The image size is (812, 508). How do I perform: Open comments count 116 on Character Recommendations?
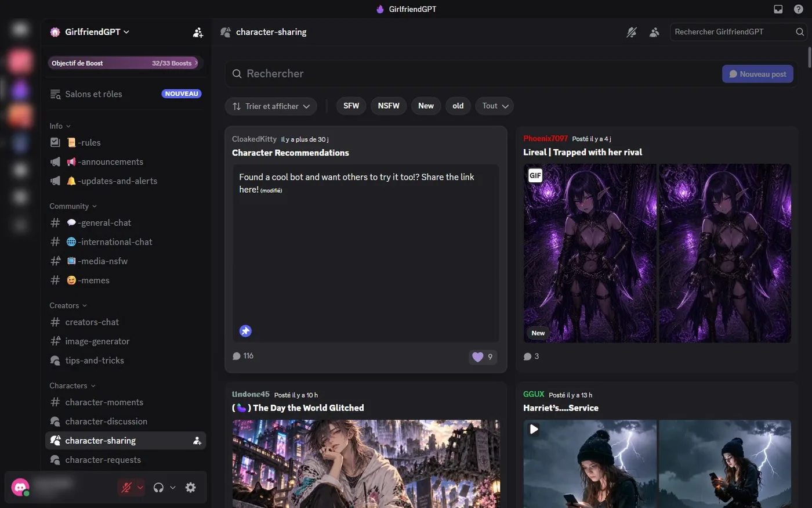point(243,356)
